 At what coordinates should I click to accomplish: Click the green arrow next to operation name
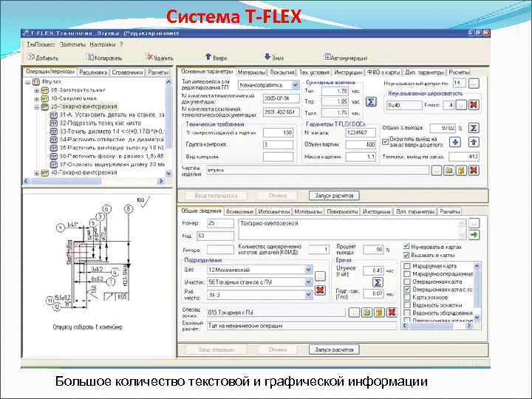coord(474,234)
